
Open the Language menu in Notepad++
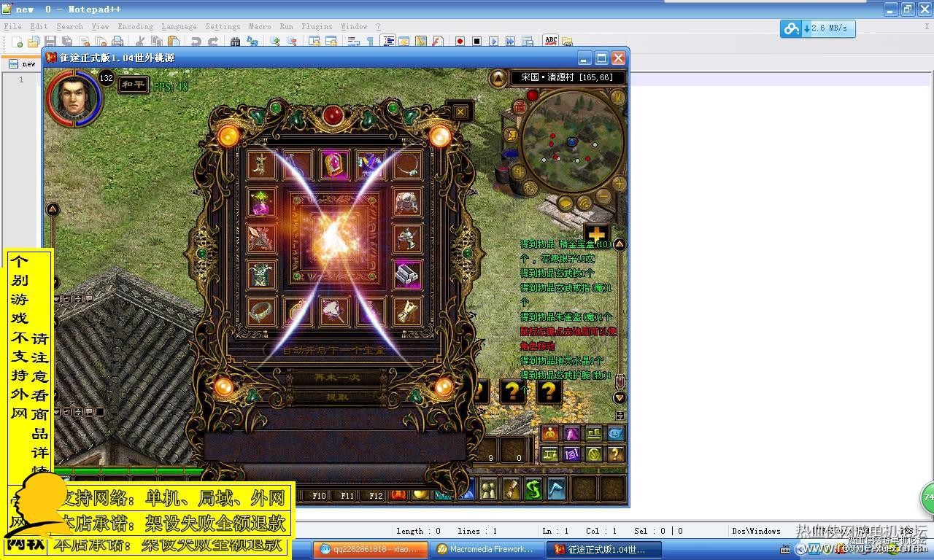[x=179, y=26]
